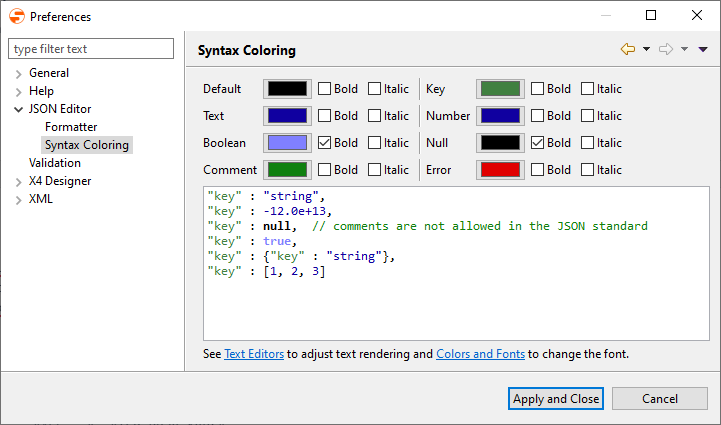Viewport: 721px width, 425px height.
Task: Click the back navigation arrow icon
Action: point(628,49)
